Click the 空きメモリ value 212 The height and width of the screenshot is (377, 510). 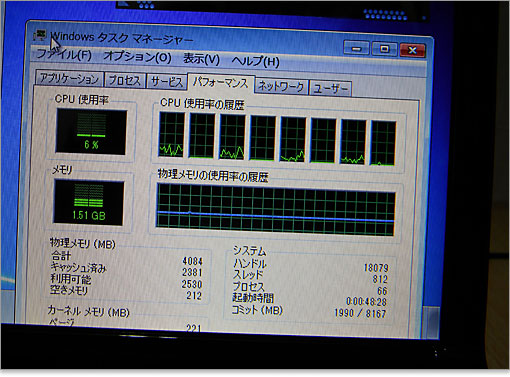click(x=194, y=296)
